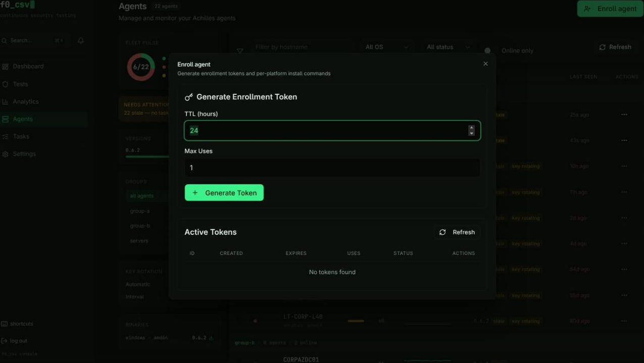Viewport: 644px width, 363px height.
Task: Click the Tasks list icon
Action: (6, 136)
